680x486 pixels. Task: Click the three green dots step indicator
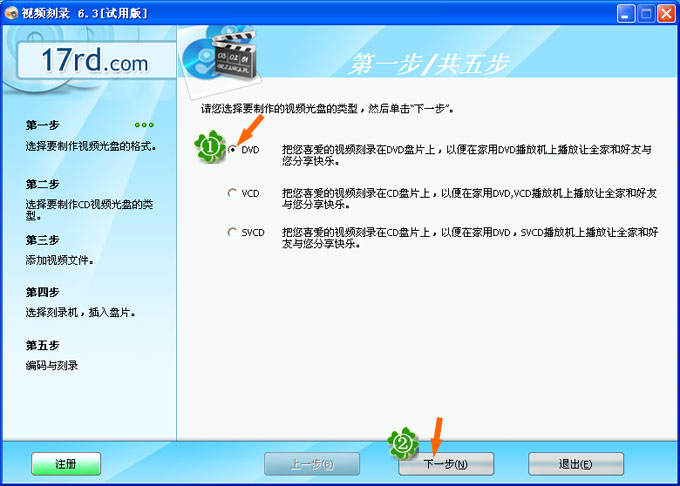tap(144, 125)
